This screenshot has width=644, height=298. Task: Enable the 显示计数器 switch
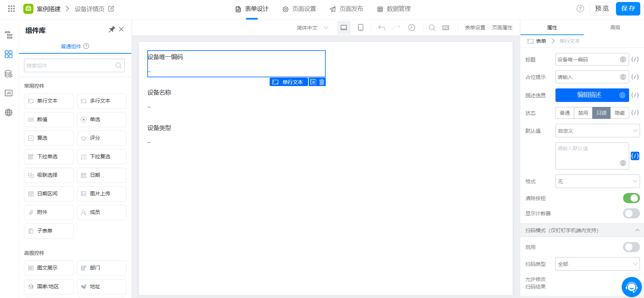click(x=631, y=213)
